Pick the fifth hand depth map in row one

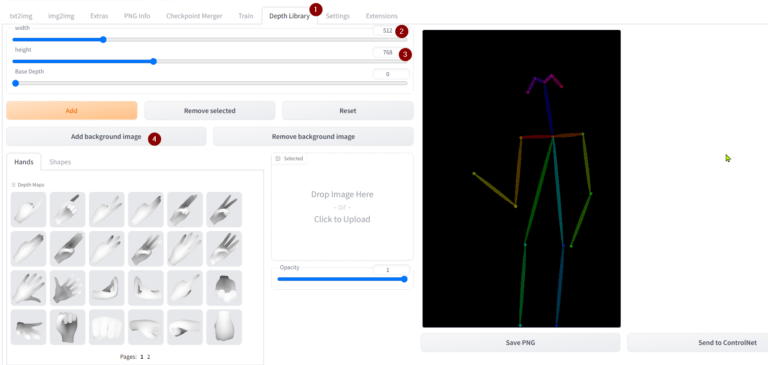click(x=185, y=210)
